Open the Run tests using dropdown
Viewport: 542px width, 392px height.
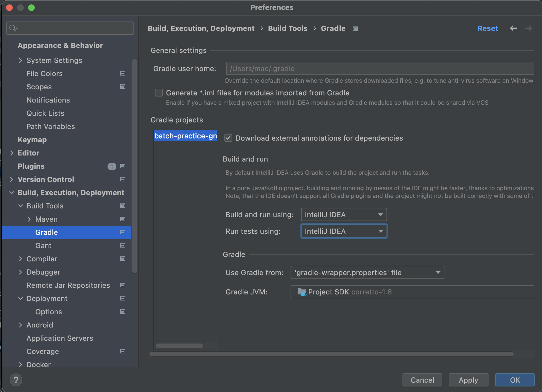(x=344, y=231)
